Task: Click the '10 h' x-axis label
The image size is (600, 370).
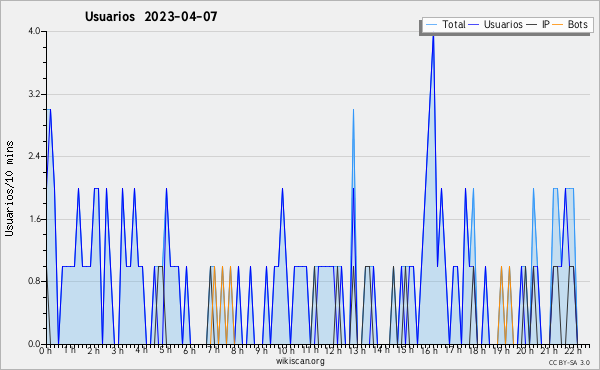Action: point(285,351)
